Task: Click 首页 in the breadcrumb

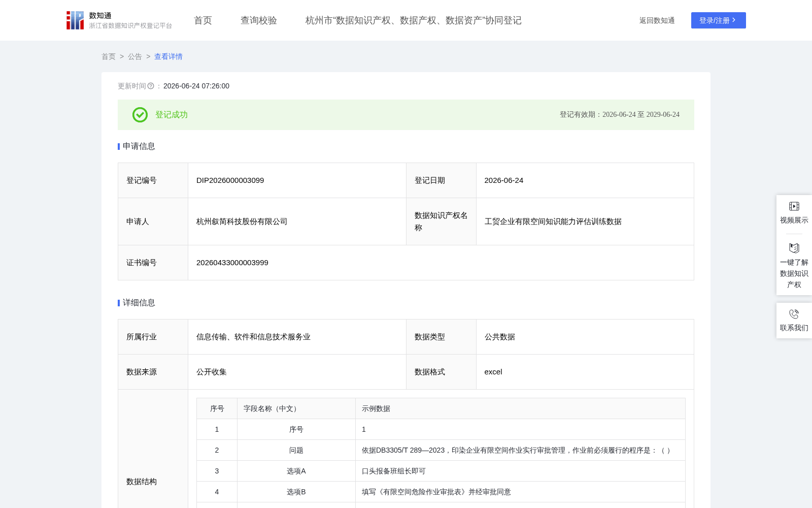Action: (109, 57)
